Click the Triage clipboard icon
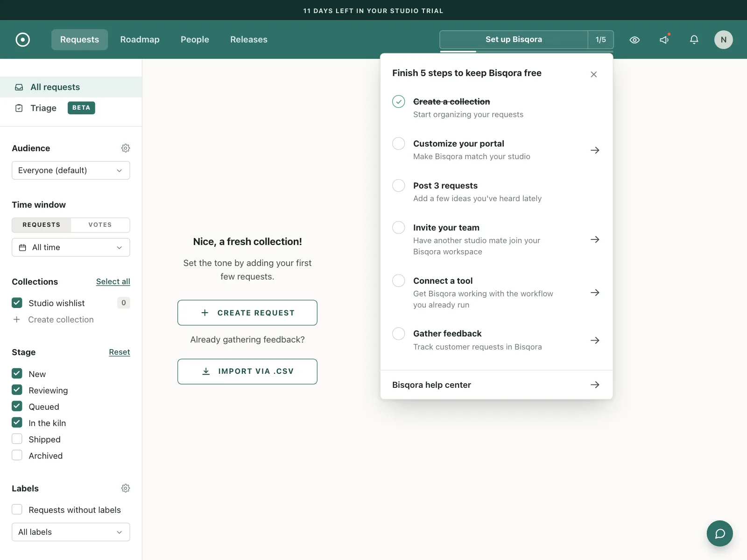This screenshot has width=747, height=560. click(19, 108)
